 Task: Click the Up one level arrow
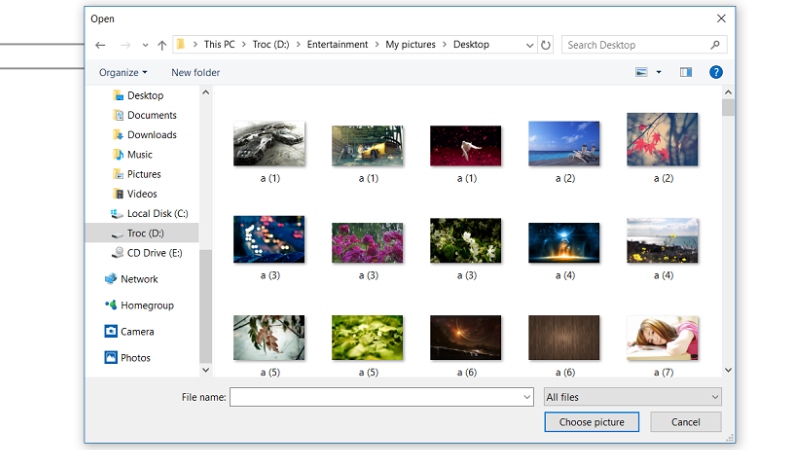click(162, 45)
